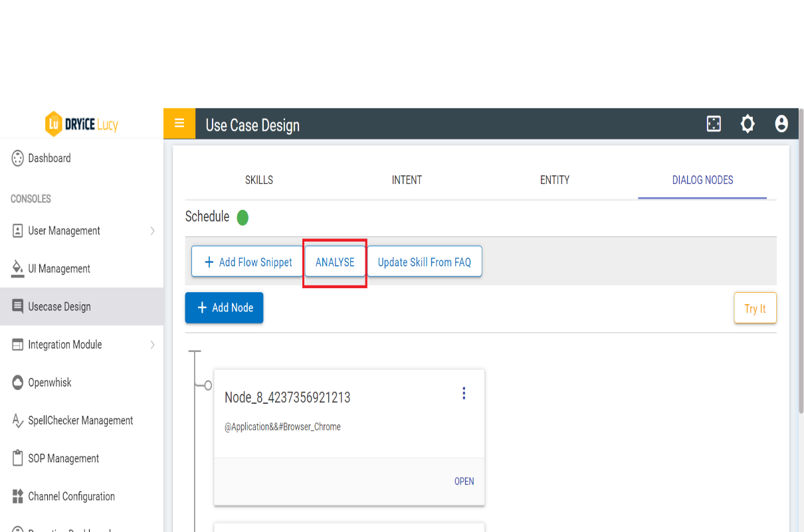Click the DRYiCE Lucy logo
Viewport: 804px width, 532px height.
pos(81,124)
